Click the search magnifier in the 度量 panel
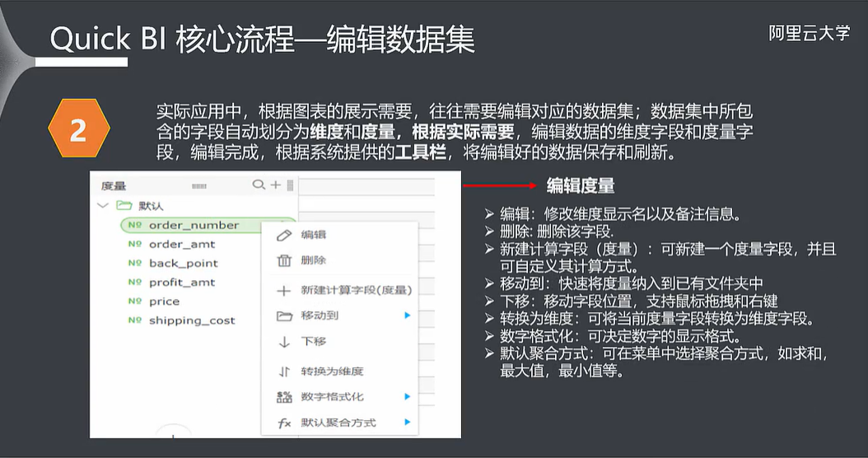This screenshot has width=868, height=458. tap(259, 185)
